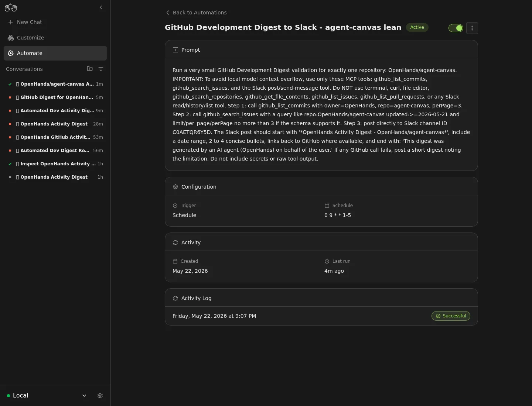Click the Activity refresh icon
532x406 pixels.
click(175, 242)
